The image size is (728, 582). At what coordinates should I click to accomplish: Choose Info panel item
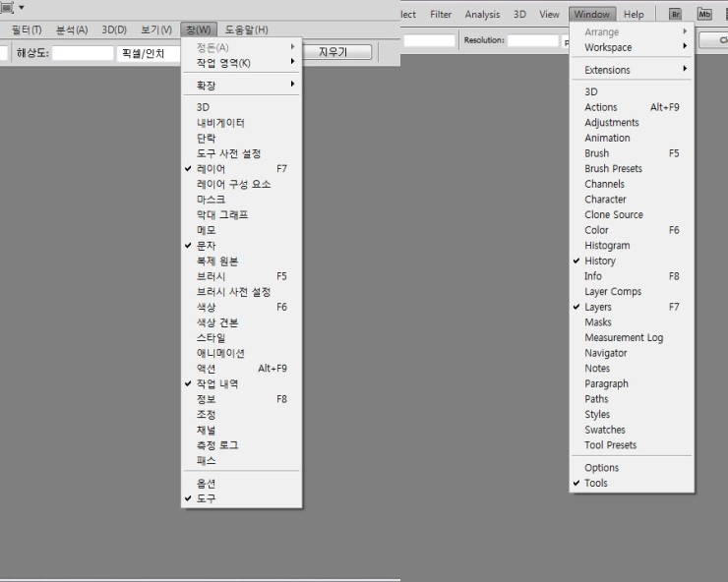632,276
